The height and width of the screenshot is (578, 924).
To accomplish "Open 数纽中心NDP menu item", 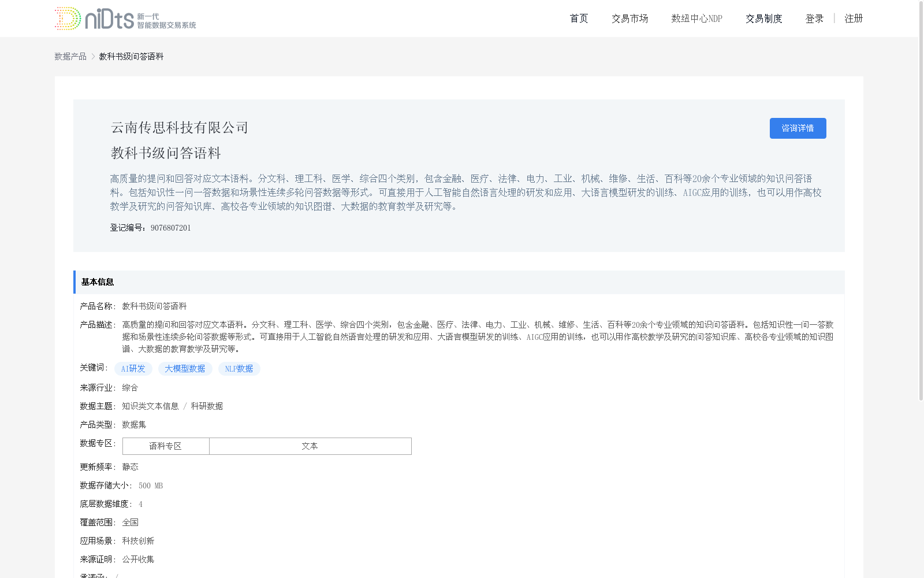I will coord(696,18).
